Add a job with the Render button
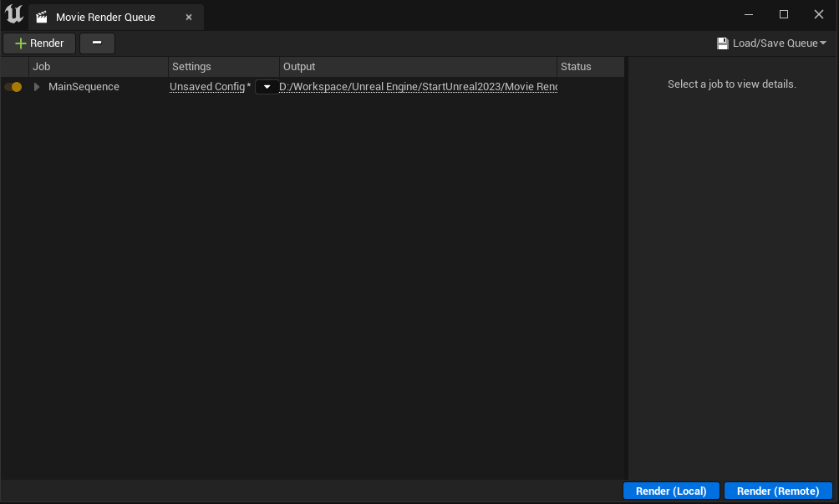839x504 pixels. [x=39, y=43]
